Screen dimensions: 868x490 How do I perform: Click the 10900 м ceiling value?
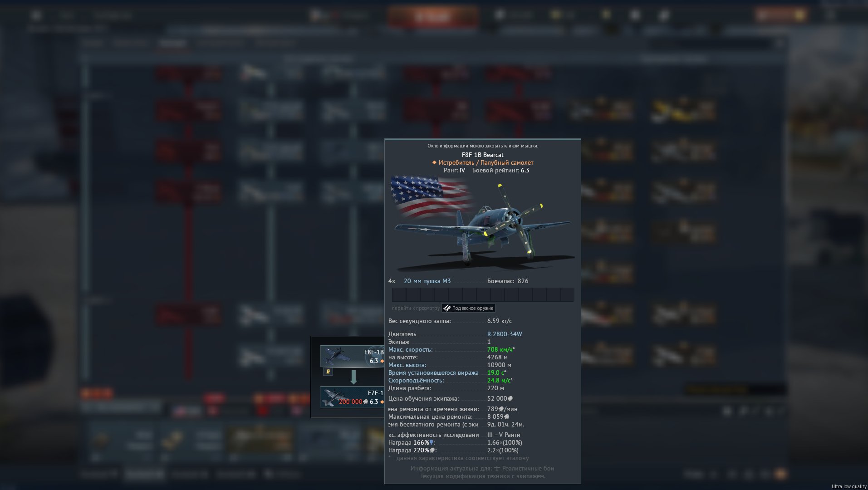click(x=499, y=365)
